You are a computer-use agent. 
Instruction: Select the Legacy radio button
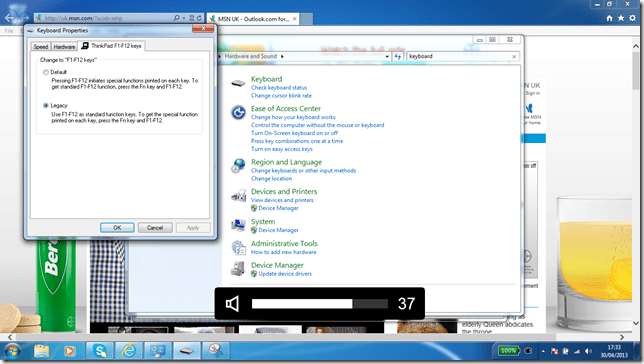pos(46,106)
